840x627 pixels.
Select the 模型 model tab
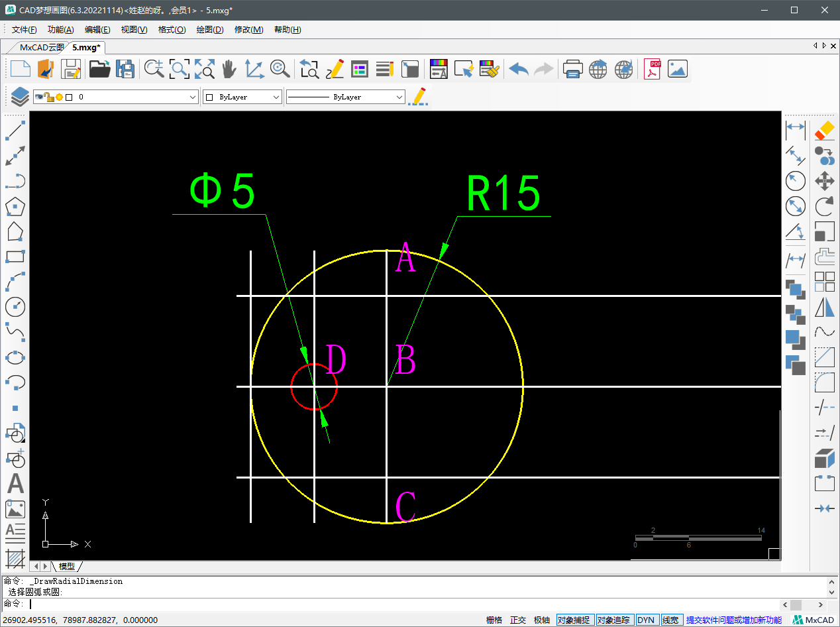[x=67, y=566]
